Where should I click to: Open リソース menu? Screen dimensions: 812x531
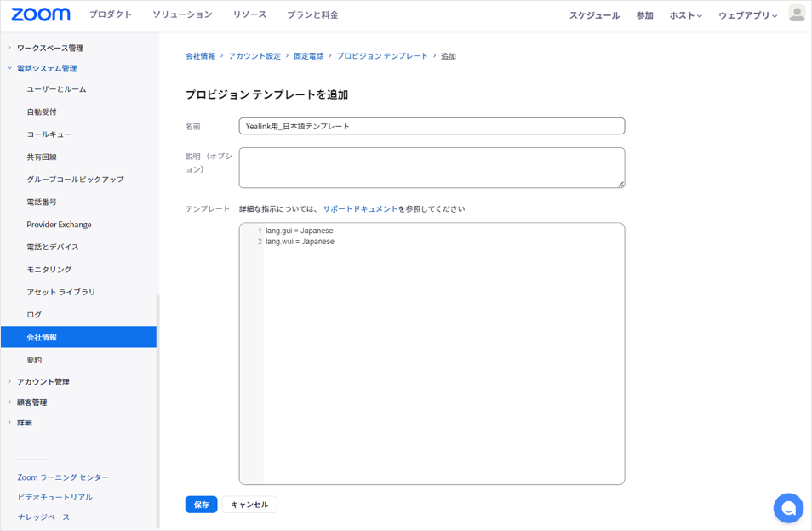[x=249, y=14]
